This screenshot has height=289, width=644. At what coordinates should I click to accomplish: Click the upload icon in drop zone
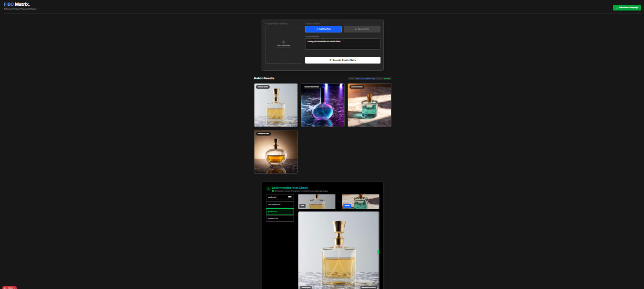pyautogui.click(x=284, y=42)
